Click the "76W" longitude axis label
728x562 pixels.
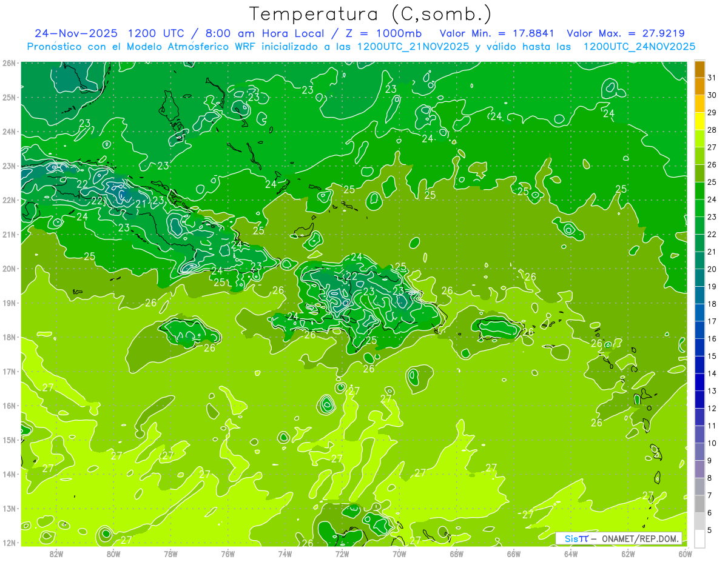[227, 553]
